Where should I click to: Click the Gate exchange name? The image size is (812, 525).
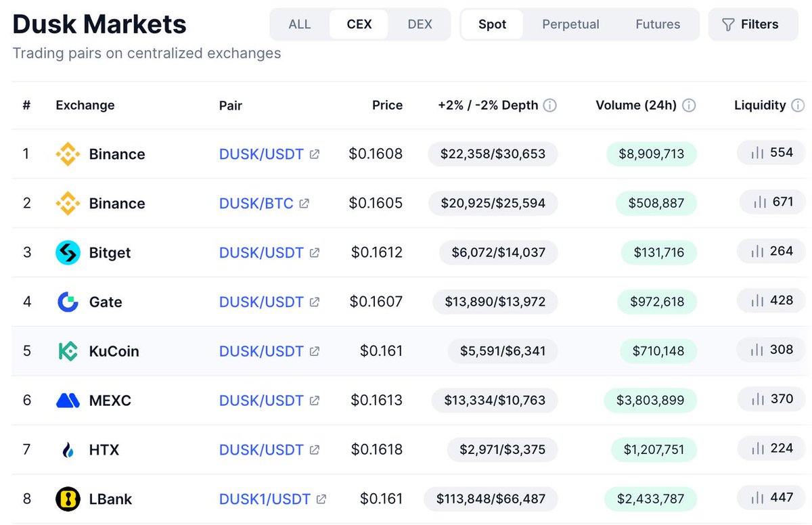point(106,302)
